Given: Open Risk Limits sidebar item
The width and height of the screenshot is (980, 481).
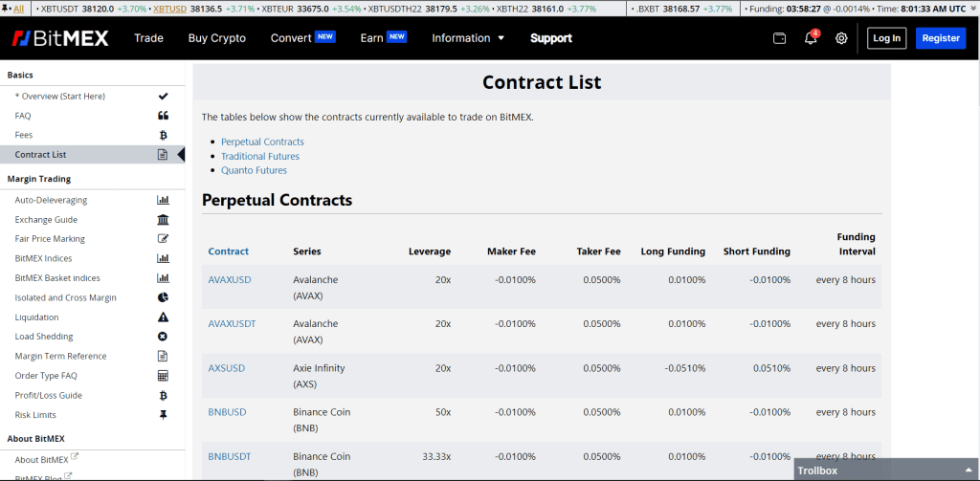Looking at the screenshot, I should tap(35, 415).
